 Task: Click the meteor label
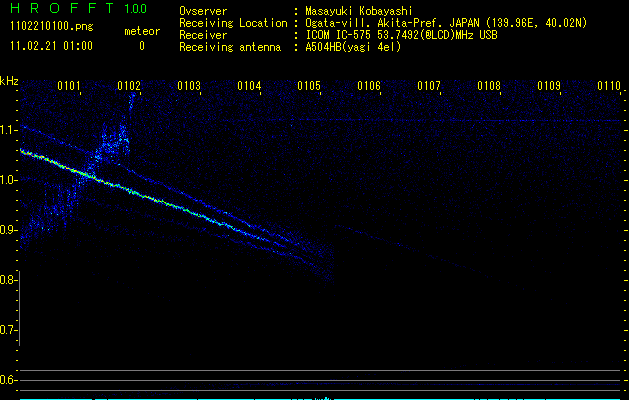click(142, 31)
